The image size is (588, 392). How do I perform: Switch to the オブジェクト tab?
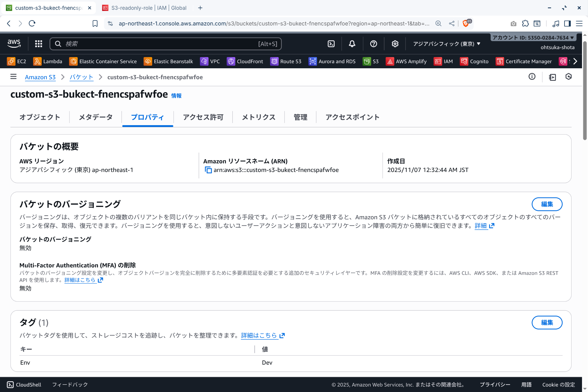(x=40, y=117)
